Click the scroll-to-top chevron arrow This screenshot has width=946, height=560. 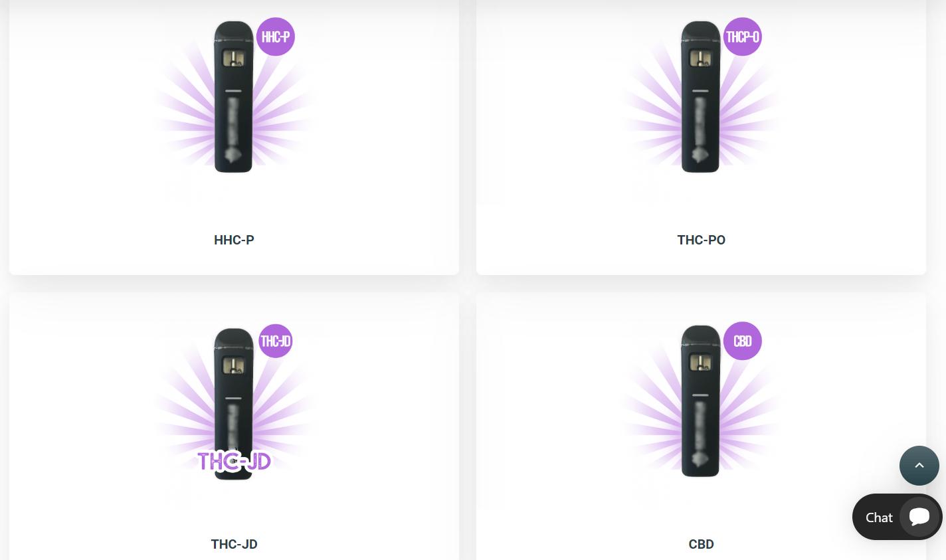coord(919,466)
